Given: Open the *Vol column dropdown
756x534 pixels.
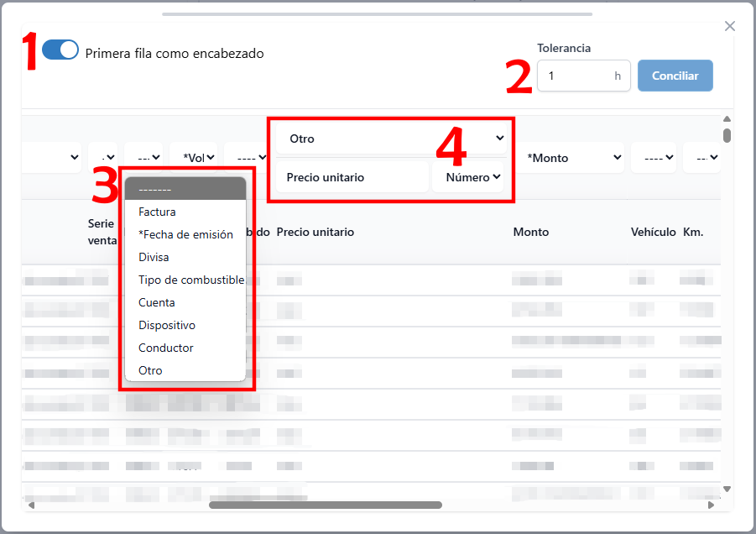Looking at the screenshot, I should point(195,156).
